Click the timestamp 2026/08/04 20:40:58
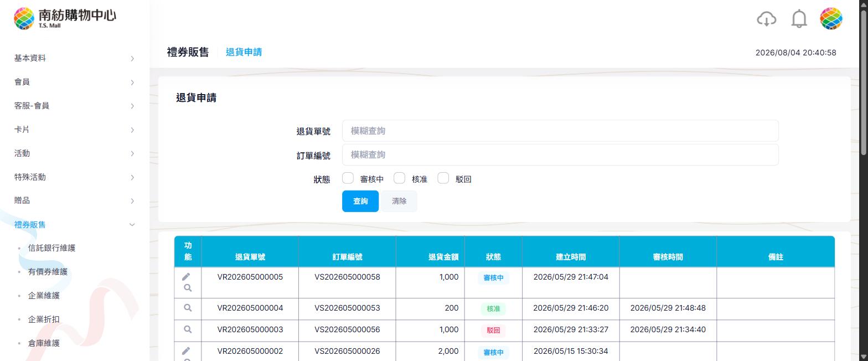This screenshot has width=868, height=361. pyautogui.click(x=795, y=53)
